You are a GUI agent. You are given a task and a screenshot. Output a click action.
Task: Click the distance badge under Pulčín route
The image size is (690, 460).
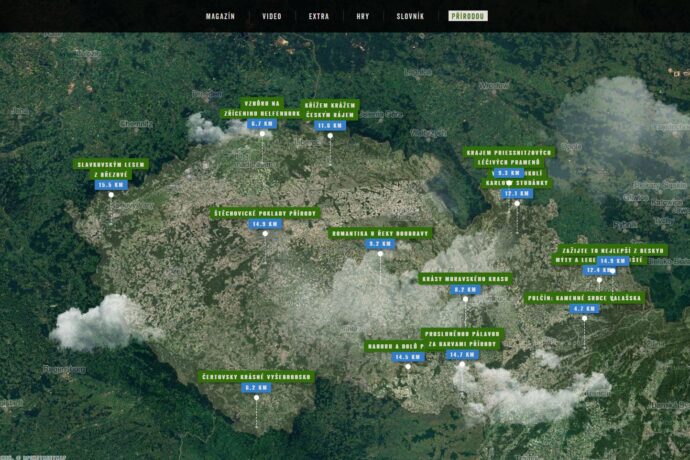(x=584, y=309)
